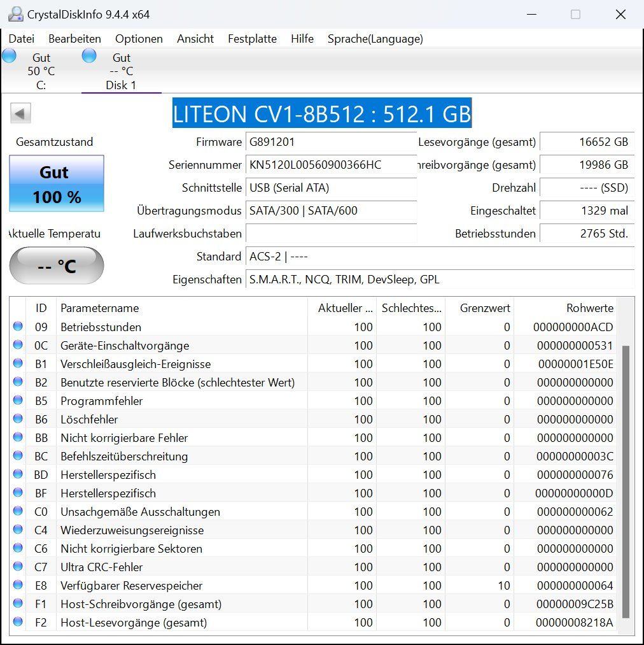
Task: Click Eingeschaltet value 1329 mal
Action: pos(587,211)
